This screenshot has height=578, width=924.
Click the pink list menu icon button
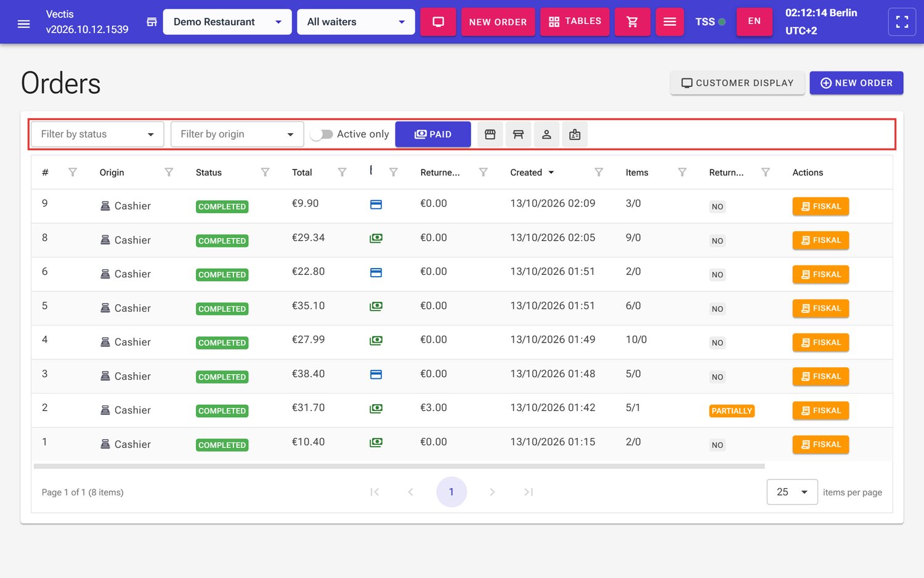pyautogui.click(x=670, y=22)
